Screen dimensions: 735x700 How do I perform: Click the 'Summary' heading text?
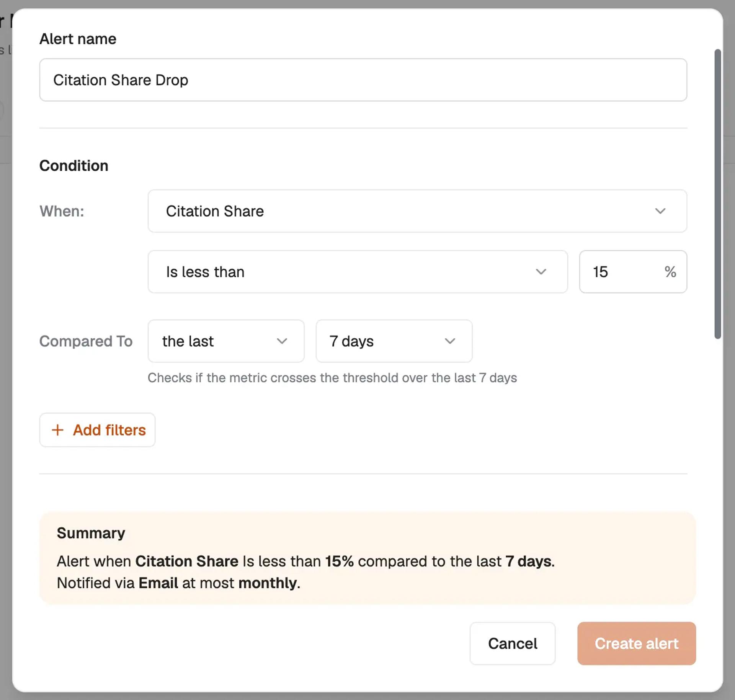(91, 533)
